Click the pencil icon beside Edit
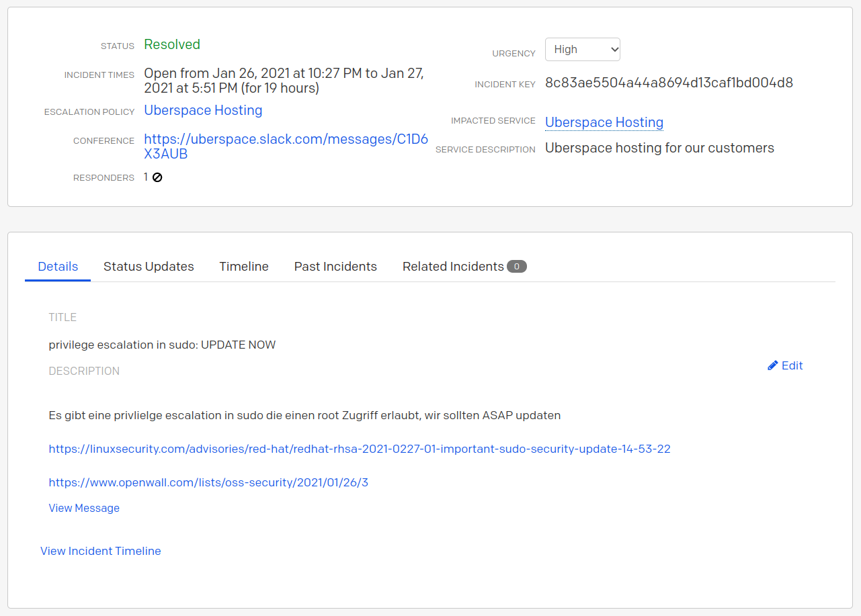 [x=773, y=365]
